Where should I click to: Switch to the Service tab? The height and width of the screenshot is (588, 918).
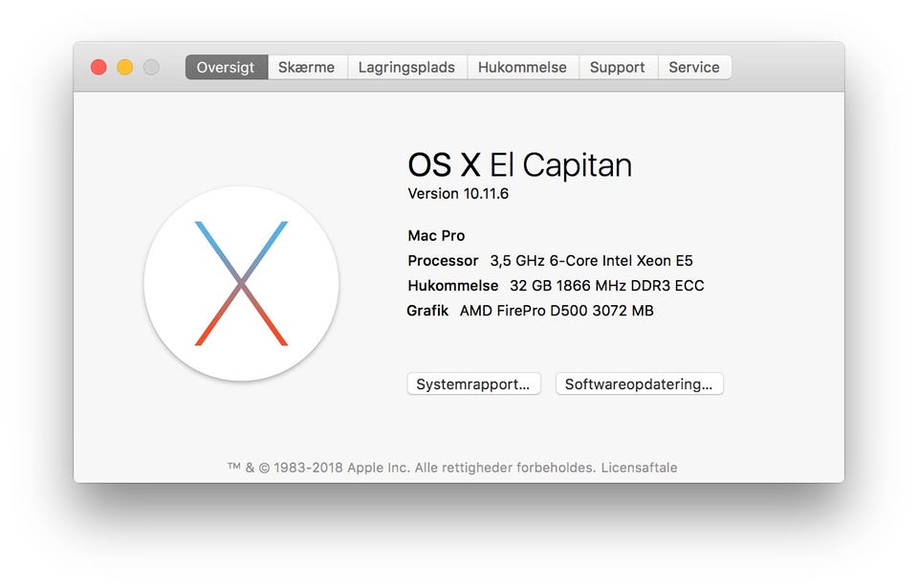click(x=694, y=67)
